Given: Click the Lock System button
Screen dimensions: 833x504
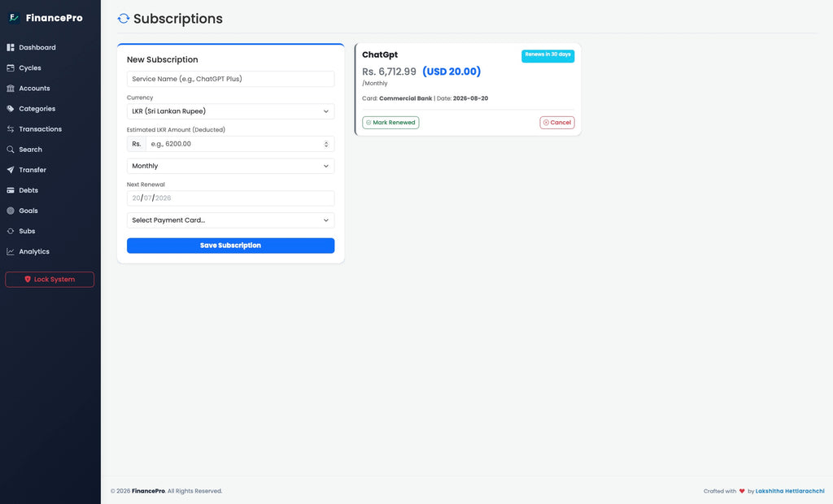Looking at the screenshot, I should (x=50, y=280).
